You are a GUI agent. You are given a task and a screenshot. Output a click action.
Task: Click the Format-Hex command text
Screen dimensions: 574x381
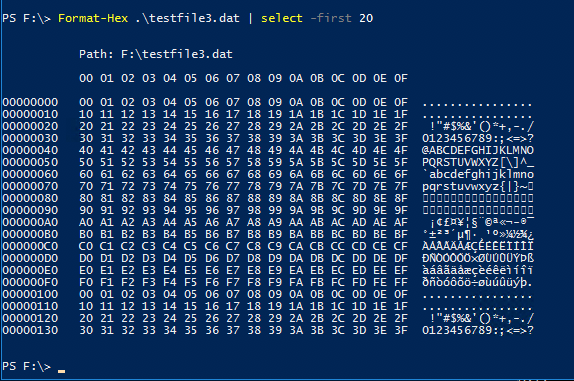click(x=93, y=18)
